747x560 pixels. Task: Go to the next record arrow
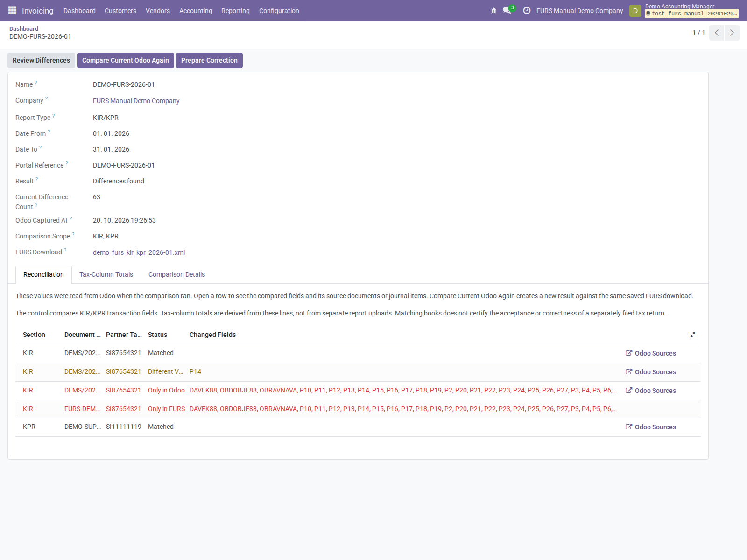(732, 33)
